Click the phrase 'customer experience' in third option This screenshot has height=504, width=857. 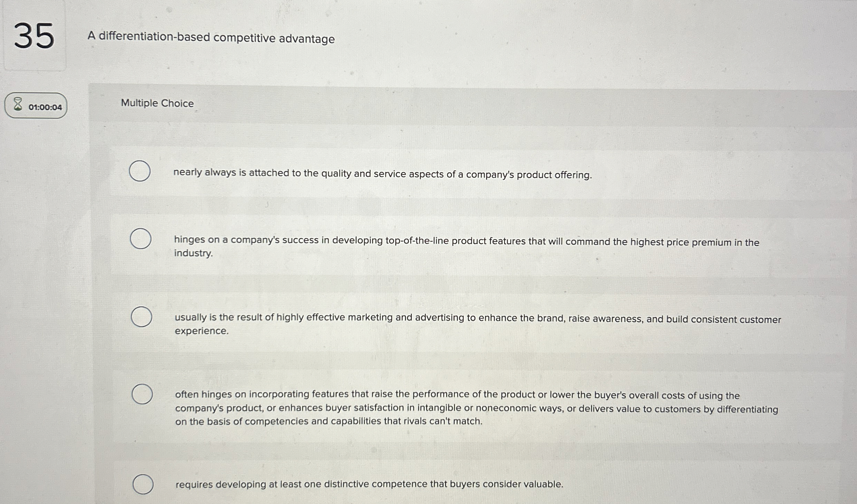pyautogui.click(x=202, y=331)
